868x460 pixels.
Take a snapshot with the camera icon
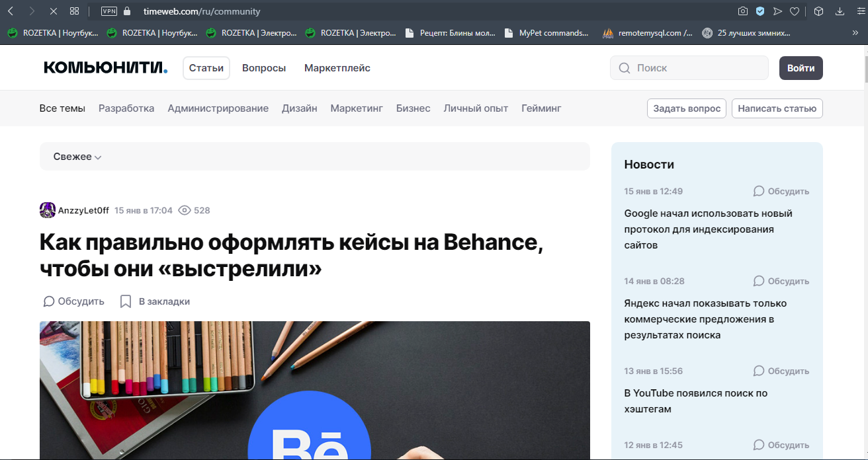coord(743,11)
